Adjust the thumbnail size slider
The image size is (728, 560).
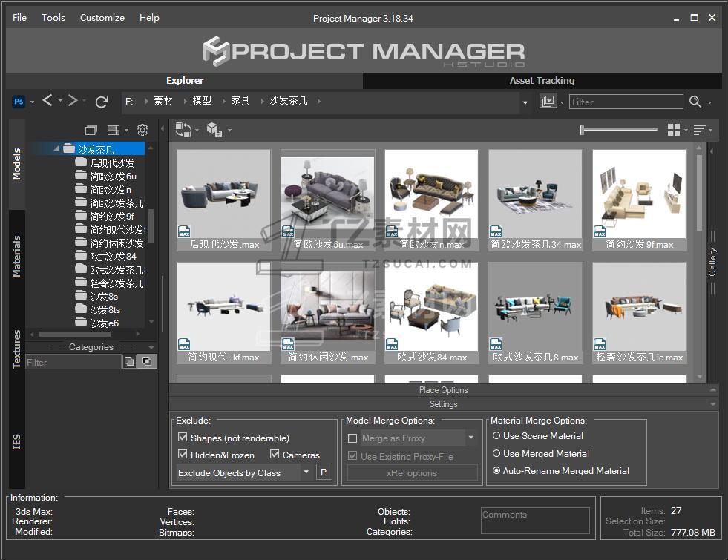click(583, 130)
